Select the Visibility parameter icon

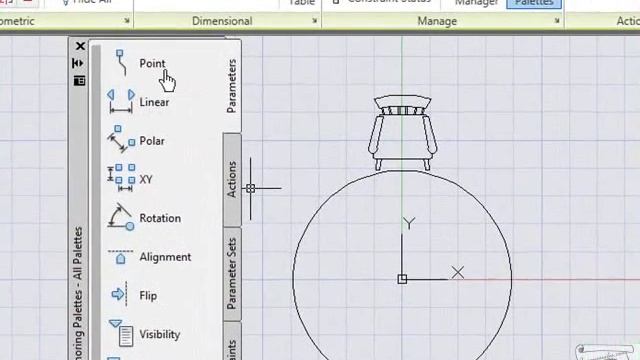click(x=122, y=333)
